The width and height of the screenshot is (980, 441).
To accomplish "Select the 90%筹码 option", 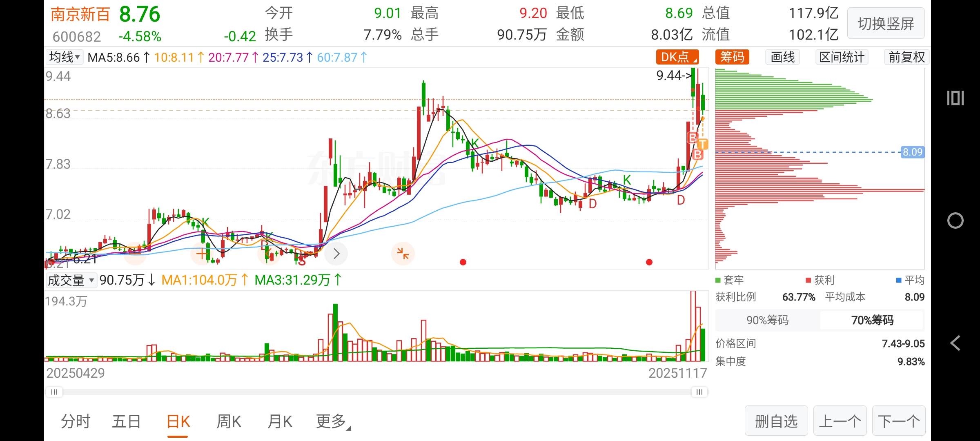I will click(767, 320).
